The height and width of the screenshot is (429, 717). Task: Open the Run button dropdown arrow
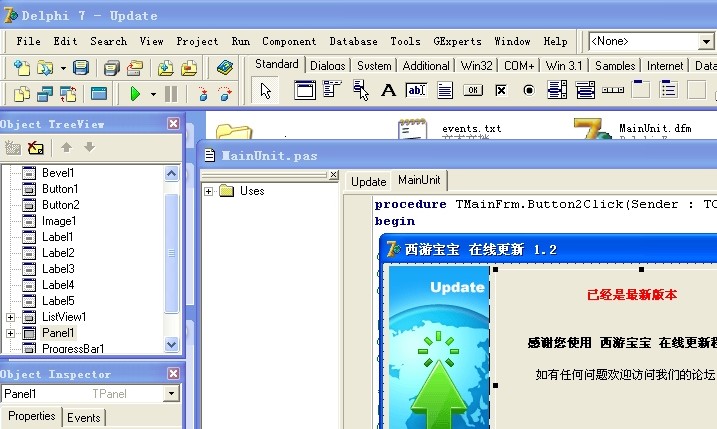pyautogui.click(x=153, y=94)
